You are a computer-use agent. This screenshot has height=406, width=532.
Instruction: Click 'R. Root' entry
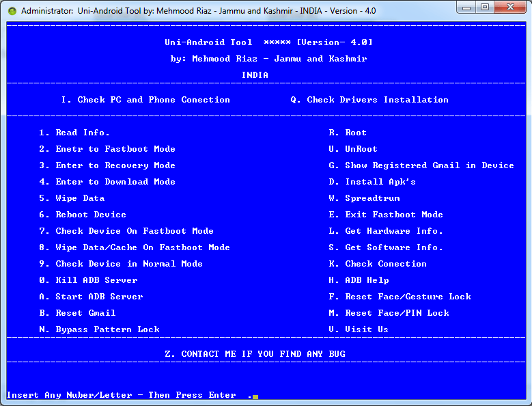(x=348, y=133)
